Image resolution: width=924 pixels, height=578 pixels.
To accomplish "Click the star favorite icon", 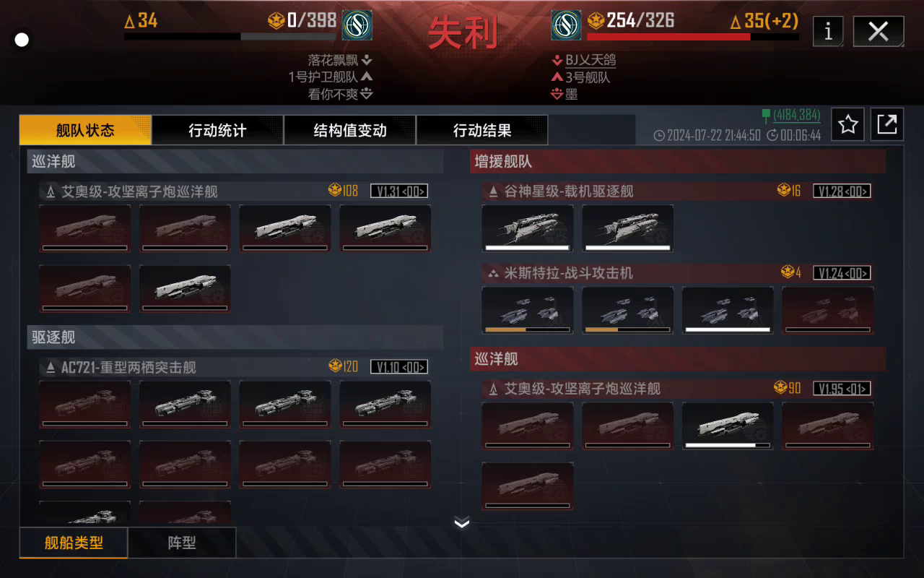I will click(x=848, y=125).
